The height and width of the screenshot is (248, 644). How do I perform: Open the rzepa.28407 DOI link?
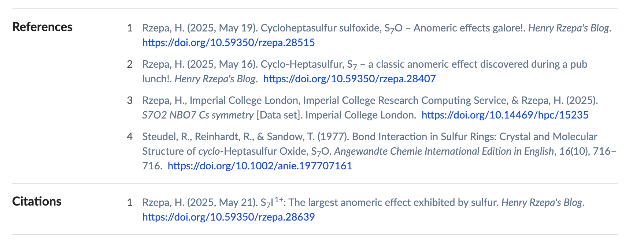(349, 79)
